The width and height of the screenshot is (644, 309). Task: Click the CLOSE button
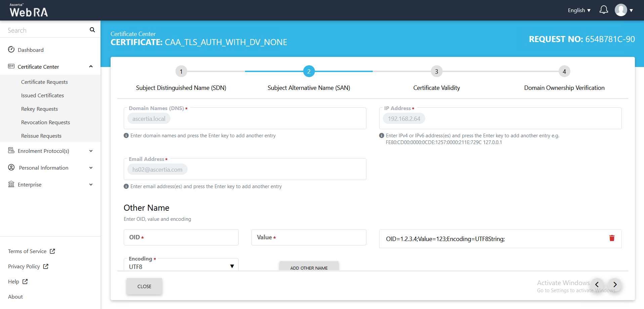pos(144,286)
